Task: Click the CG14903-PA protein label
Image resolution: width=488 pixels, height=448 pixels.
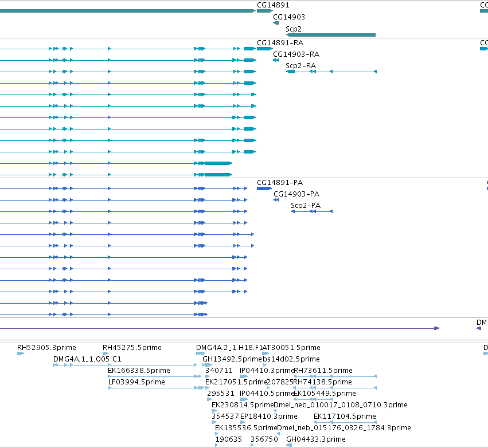Action: [296, 194]
